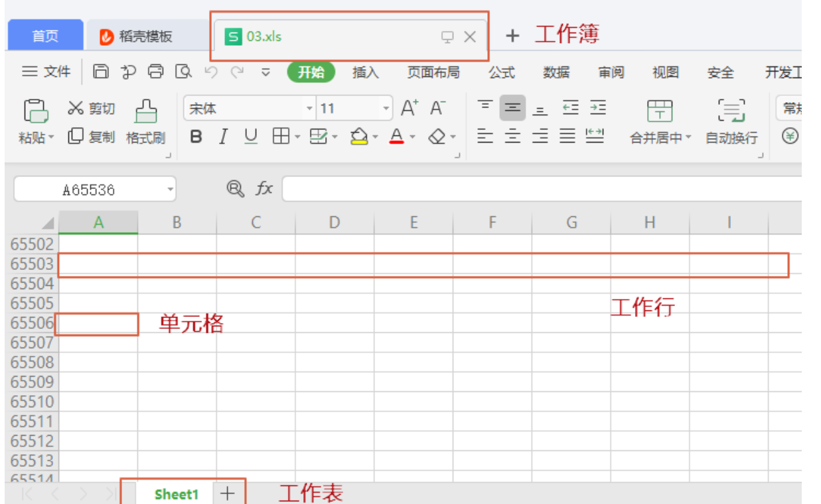
Task: Click the Cut scissors icon
Action: click(x=76, y=108)
